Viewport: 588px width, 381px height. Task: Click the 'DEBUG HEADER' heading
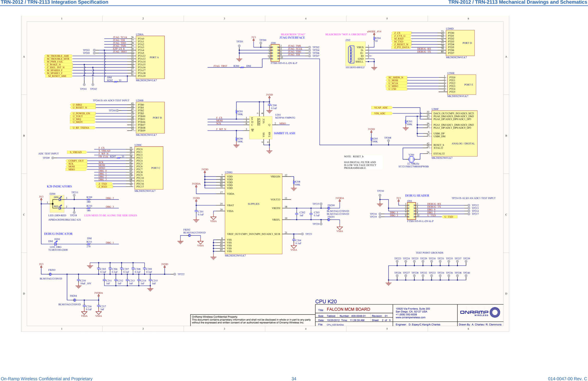tap(417, 195)
